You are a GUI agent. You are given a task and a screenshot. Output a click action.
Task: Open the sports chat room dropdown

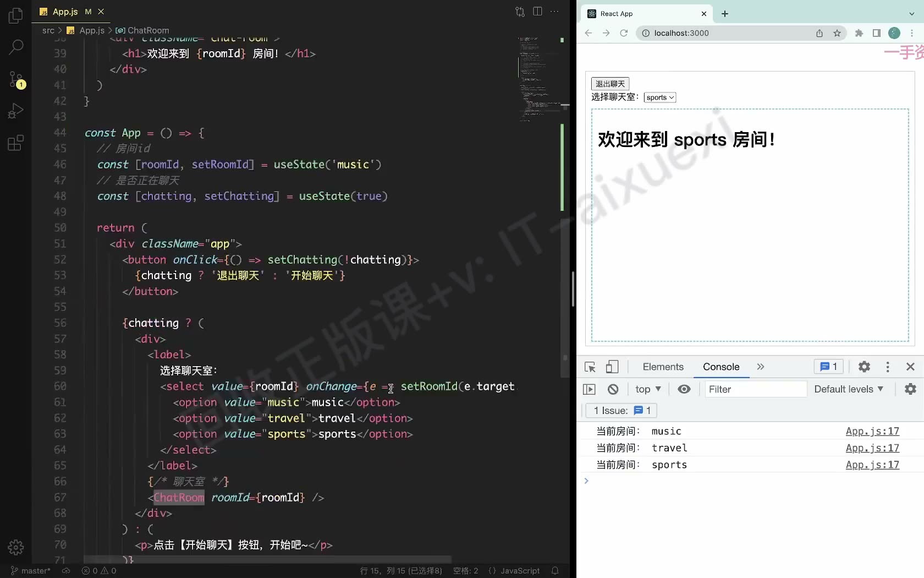(x=660, y=97)
